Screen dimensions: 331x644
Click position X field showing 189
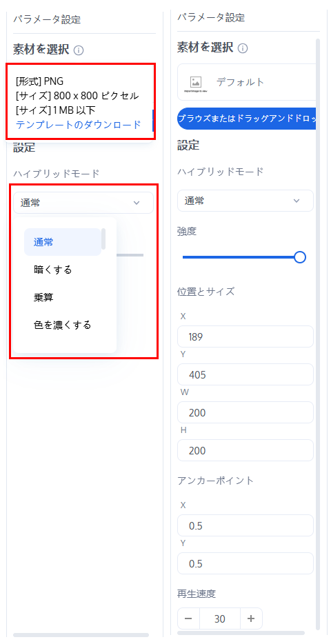[x=245, y=336]
